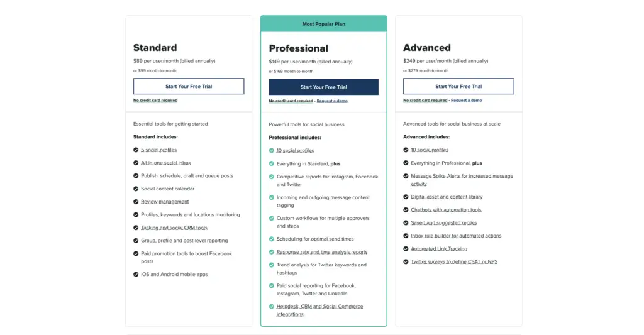This screenshot has width=644, height=335.
Task: Open Tasking and social CRM tools link
Action: tap(174, 228)
